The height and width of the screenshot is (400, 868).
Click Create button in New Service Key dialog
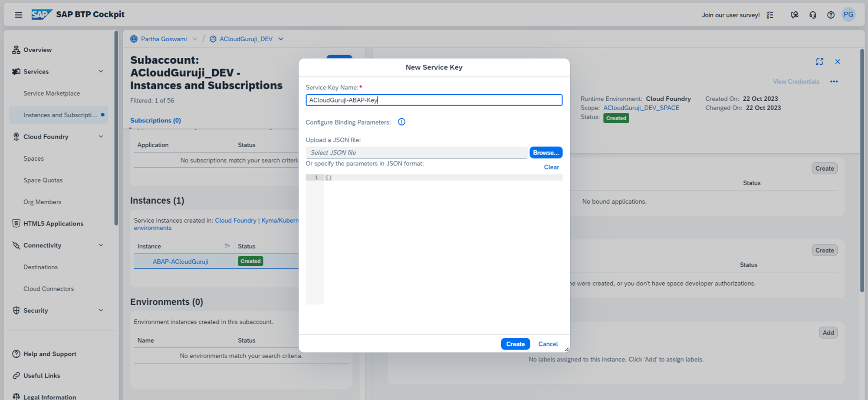pyautogui.click(x=515, y=344)
